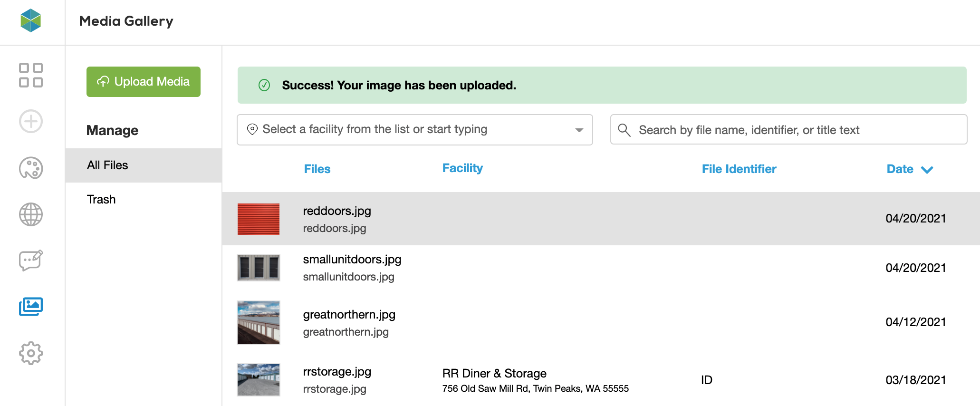This screenshot has height=406, width=980.
Task: Sort by the Facility column header
Action: 462,168
